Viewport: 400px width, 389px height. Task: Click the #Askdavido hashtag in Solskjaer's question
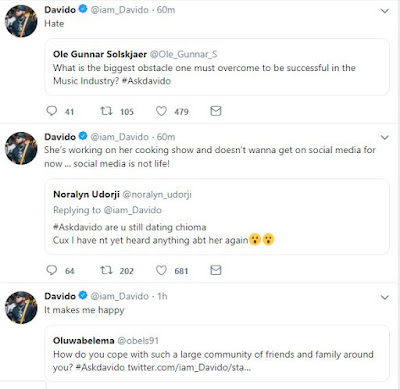coord(146,81)
